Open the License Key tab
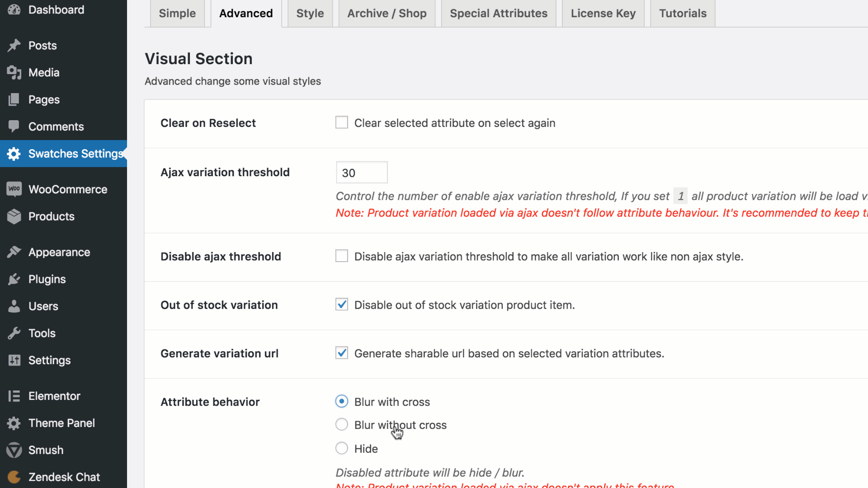 click(x=603, y=14)
